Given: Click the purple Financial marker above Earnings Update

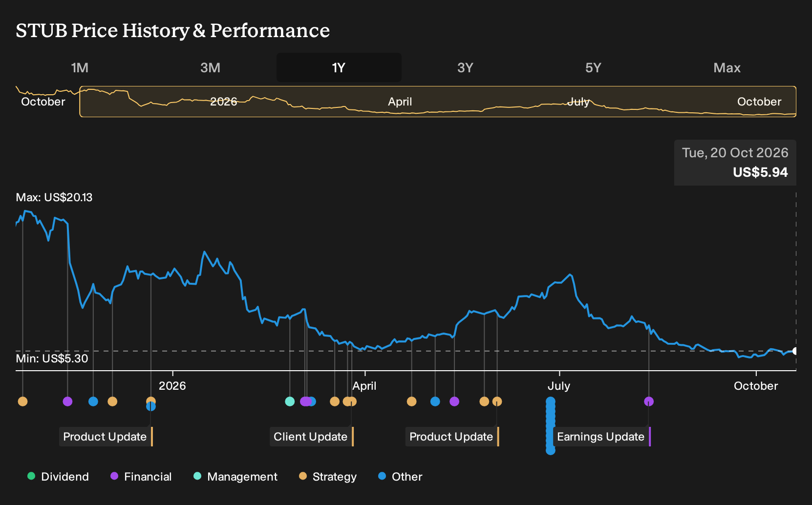Looking at the screenshot, I should pos(649,401).
